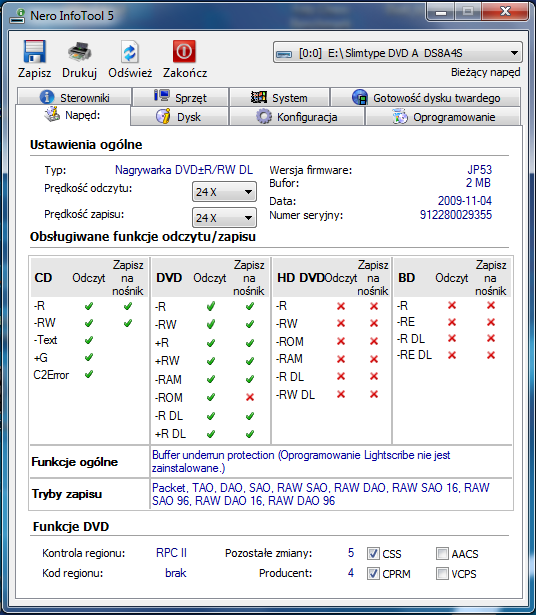The width and height of the screenshot is (536, 615).
Task: Click the Odśwież refresh icon
Action: click(x=129, y=51)
